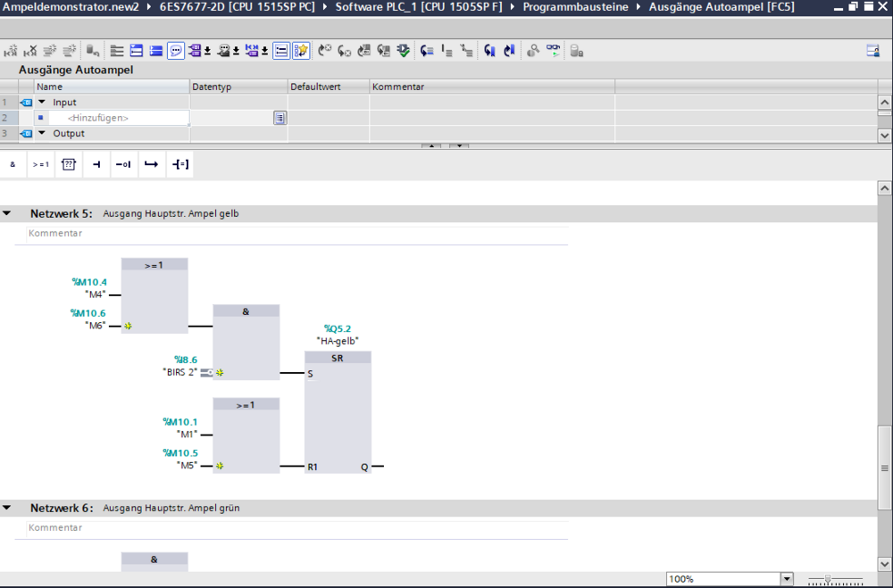
Task: Click the <Hinzufügen> name field
Action: click(x=98, y=118)
